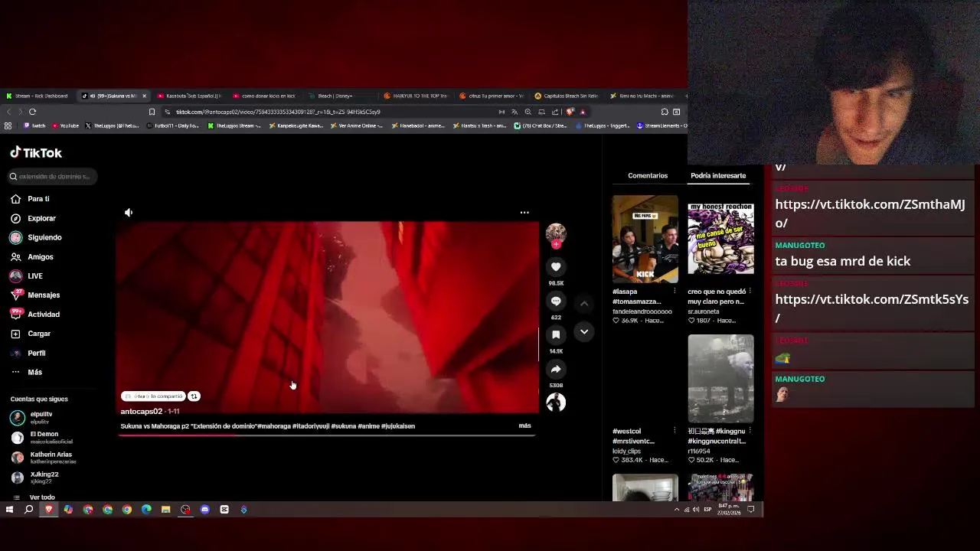Open antocaps02's profile avatar beside the video

coord(556,233)
